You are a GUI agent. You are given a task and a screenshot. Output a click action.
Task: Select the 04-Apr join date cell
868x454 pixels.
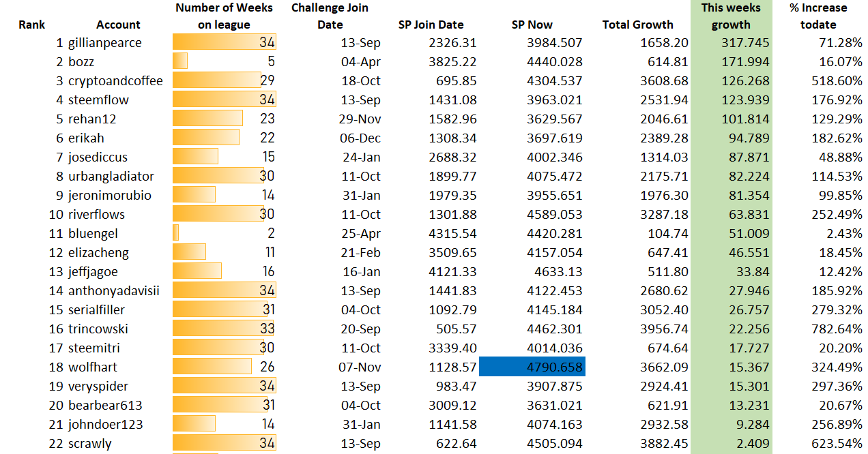click(x=360, y=61)
